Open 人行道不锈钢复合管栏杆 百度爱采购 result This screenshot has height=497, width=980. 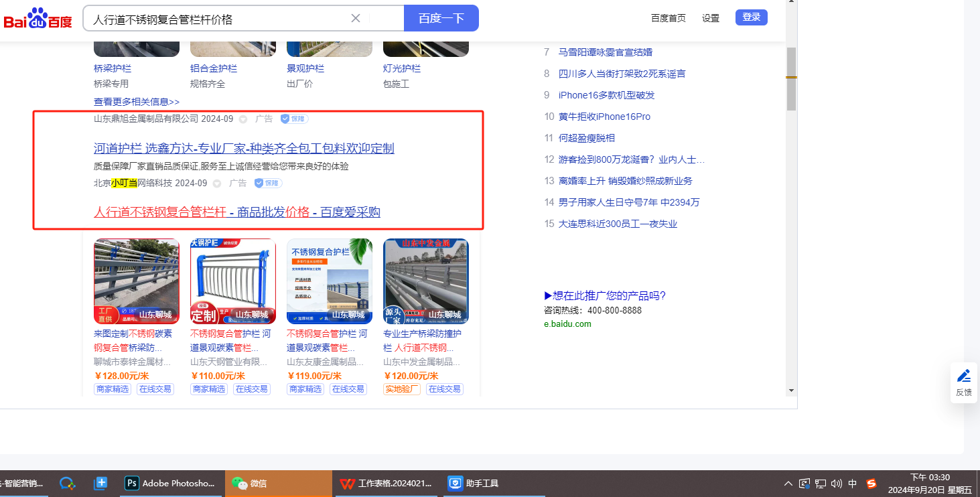pos(237,212)
